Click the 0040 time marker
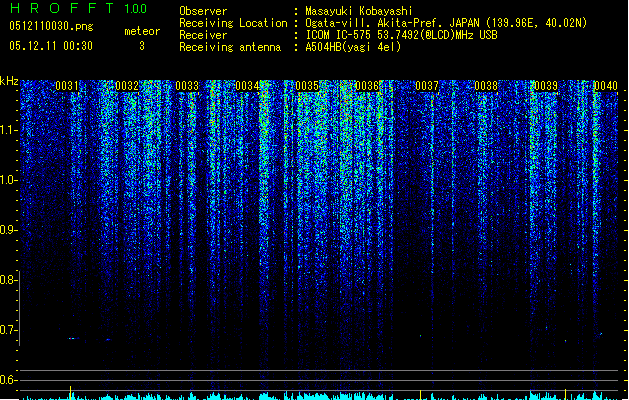The height and width of the screenshot is (400, 629). click(x=605, y=86)
